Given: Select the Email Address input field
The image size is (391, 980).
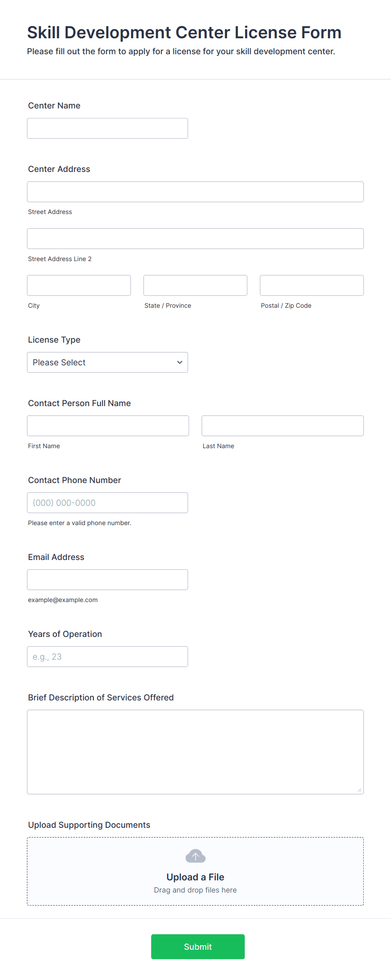Looking at the screenshot, I should coord(108,580).
